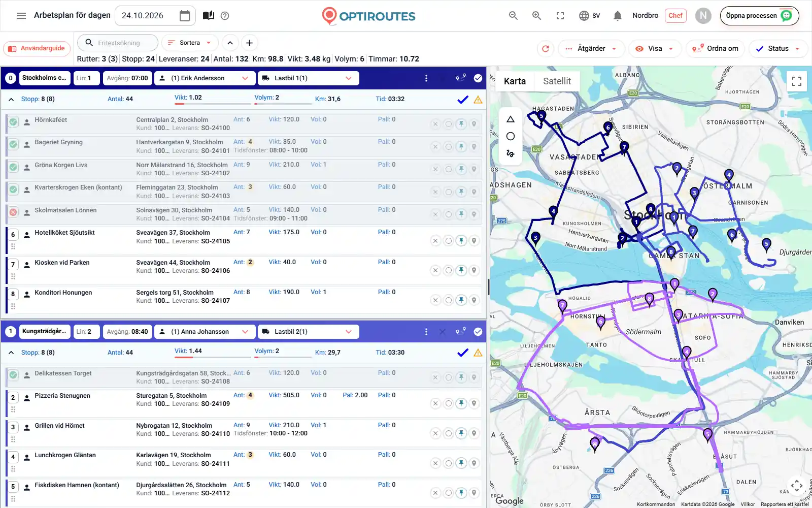Toggle status circle for Grillen vid Hörnet
This screenshot has width=812, height=508.
[x=448, y=433]
